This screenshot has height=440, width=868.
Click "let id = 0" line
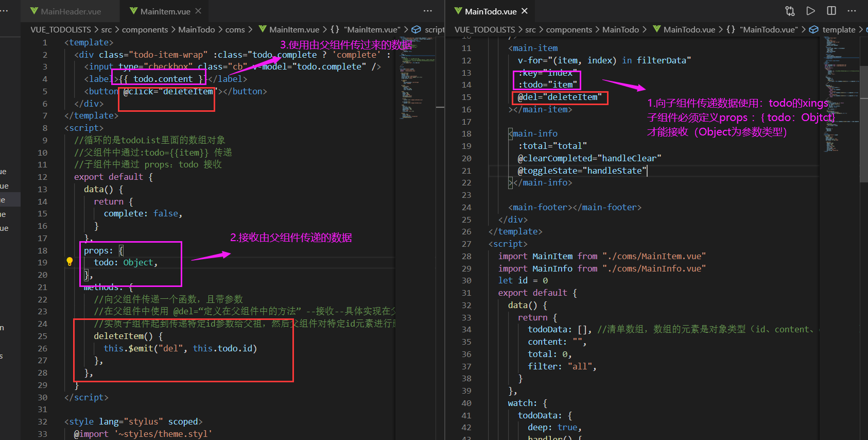tap(523, 280)
